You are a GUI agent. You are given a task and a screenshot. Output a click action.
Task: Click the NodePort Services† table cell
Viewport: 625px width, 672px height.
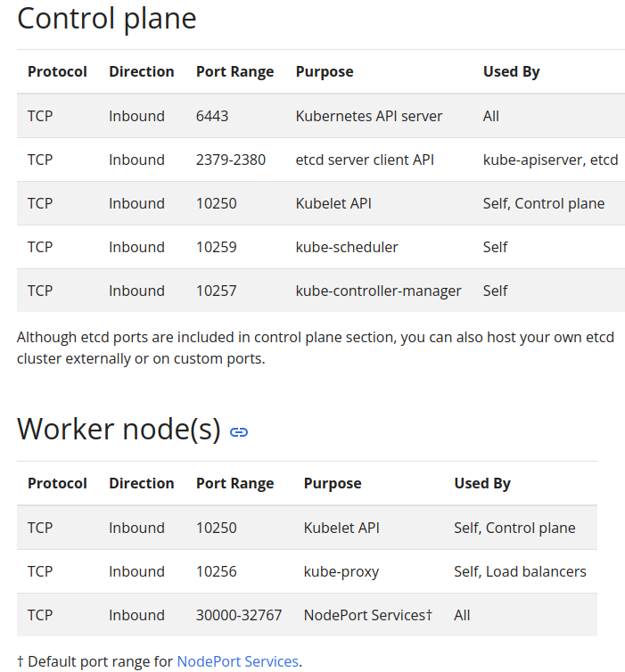(367, 615)
